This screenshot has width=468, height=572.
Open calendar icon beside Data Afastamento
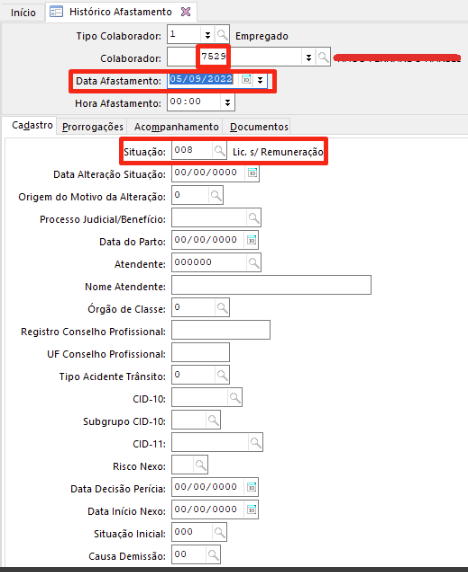(247, 80)
